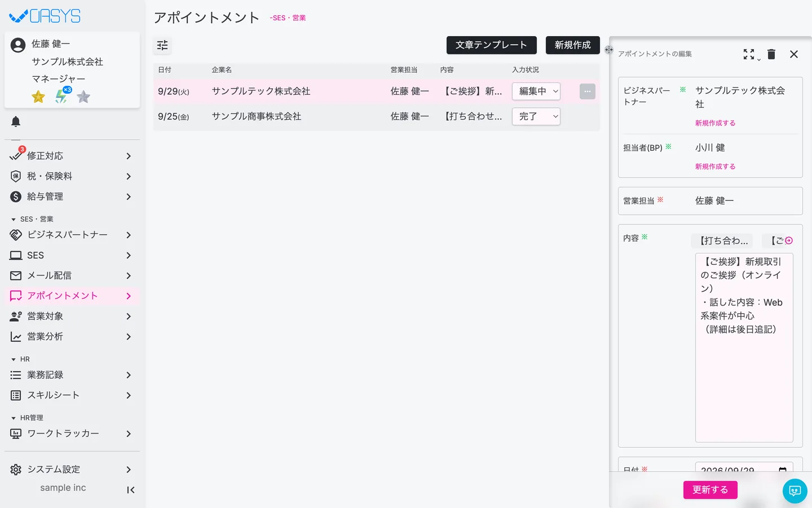The image size is (812, 508).
Task: Click the notification bell icon
Action: 16,121
